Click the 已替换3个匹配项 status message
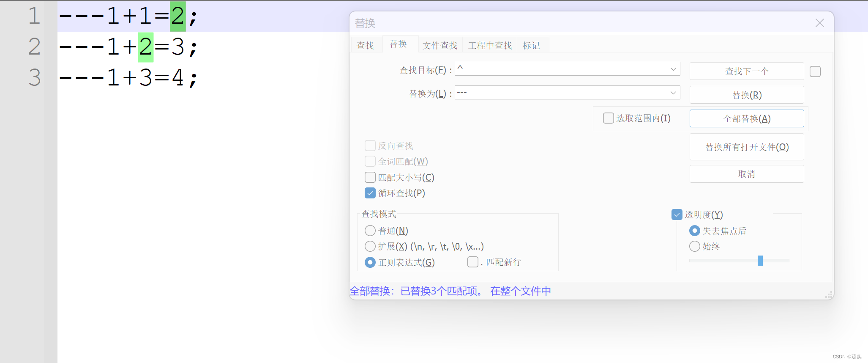The width and height of the screenshot is (868, 363). click(442, 291)
